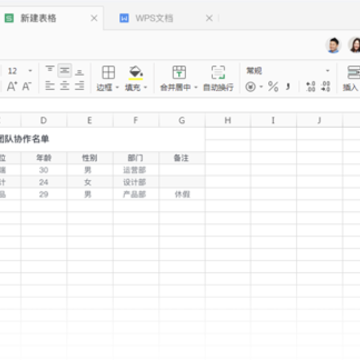Center text horizontally

click(x=65, y=86)
